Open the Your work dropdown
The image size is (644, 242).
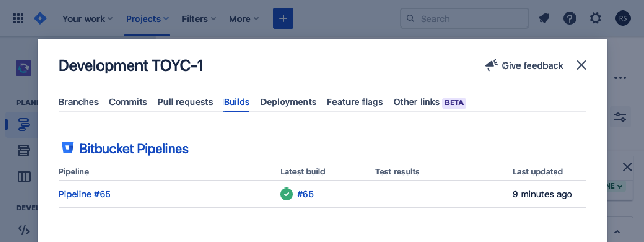pos(87,19)
